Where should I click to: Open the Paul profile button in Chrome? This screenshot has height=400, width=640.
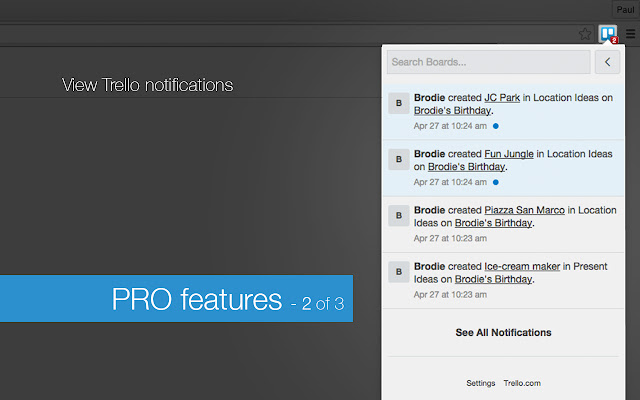[625, 7]
